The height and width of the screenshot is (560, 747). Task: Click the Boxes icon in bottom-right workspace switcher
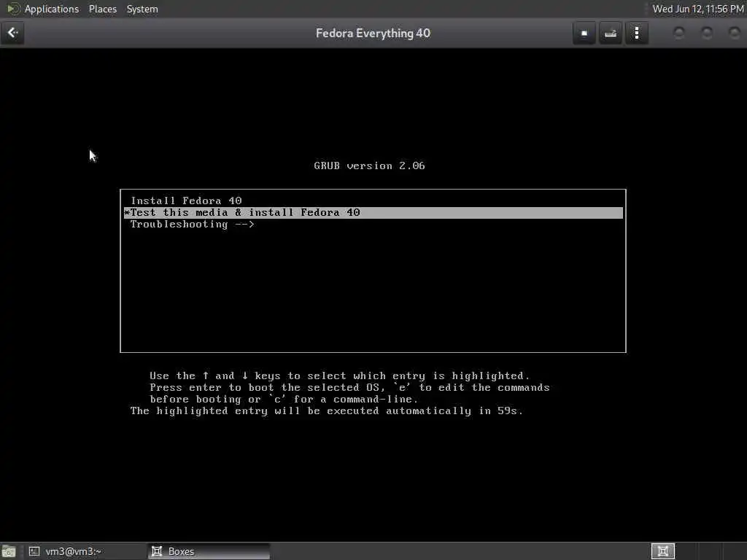click(662, 551)
